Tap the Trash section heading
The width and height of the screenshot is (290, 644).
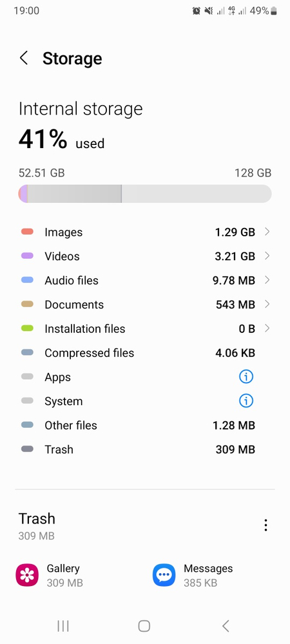[37, 518]
